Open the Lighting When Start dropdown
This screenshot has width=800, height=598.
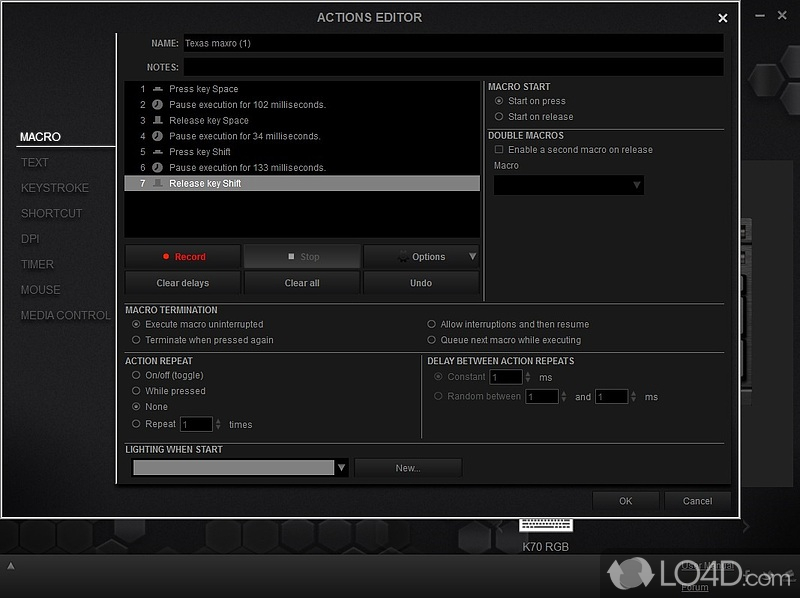341,468
